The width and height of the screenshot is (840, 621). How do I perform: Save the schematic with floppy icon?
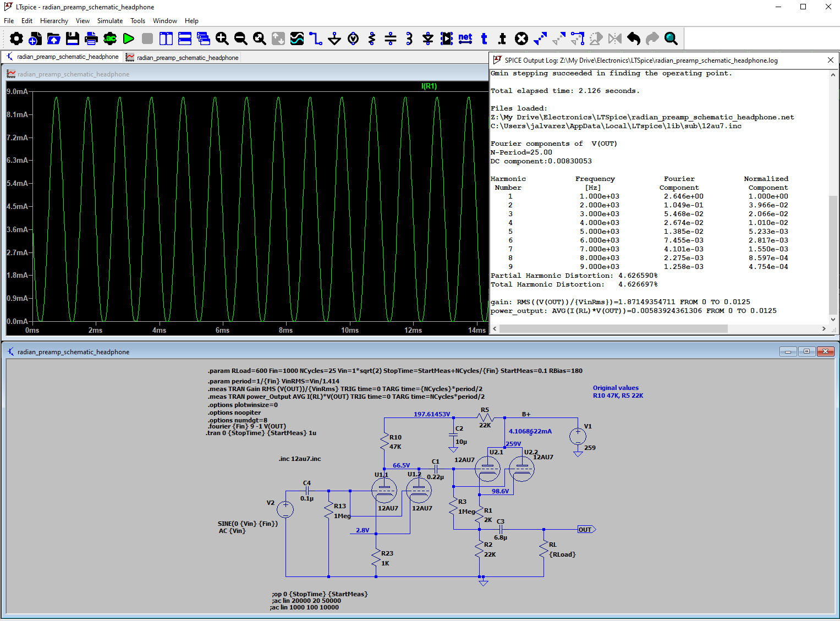73,39
